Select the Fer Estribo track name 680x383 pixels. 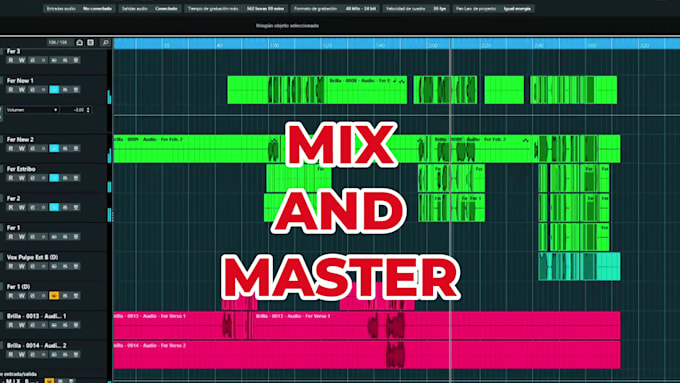pos(21,169)
